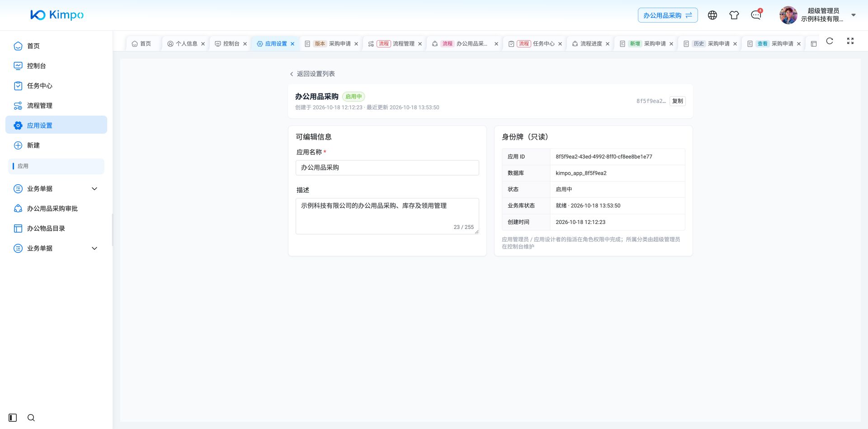Click the 应用名称 input field
The width and height of the screenshot is (868, 429).
point(387,168)
